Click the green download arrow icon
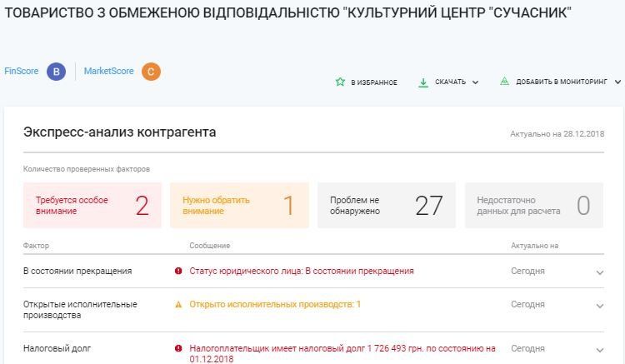The width and height of the screenshot is (625, 364). (423, 82)
